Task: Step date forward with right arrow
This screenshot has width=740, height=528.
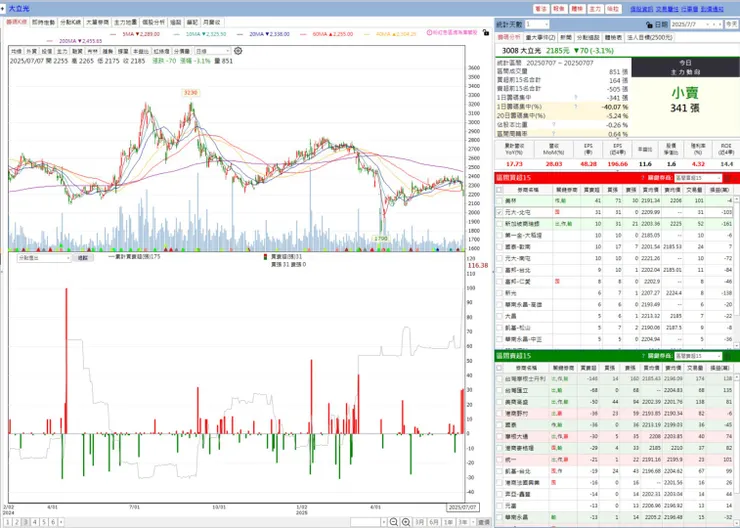Action: (x=720, y=24)
